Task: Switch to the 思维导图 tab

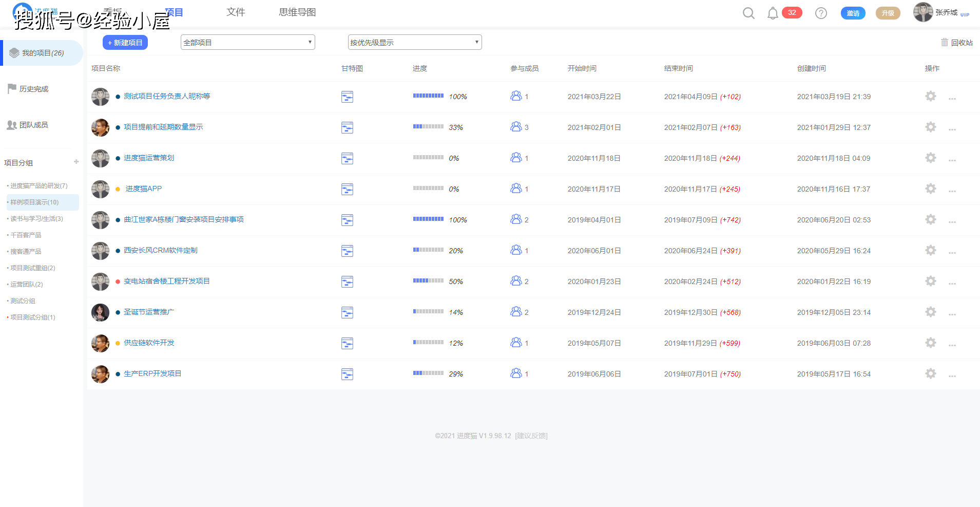Action: [x=297, y=12]
